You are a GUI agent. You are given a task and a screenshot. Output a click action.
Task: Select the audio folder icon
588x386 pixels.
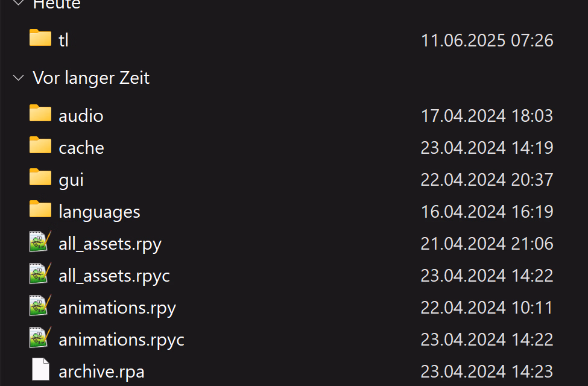point(40,113)
